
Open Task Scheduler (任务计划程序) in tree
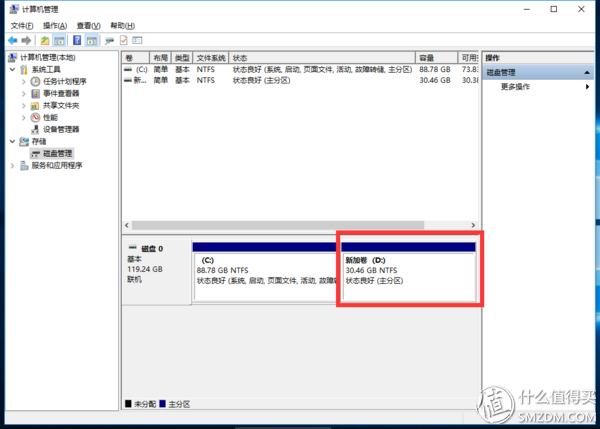[64, 82]
